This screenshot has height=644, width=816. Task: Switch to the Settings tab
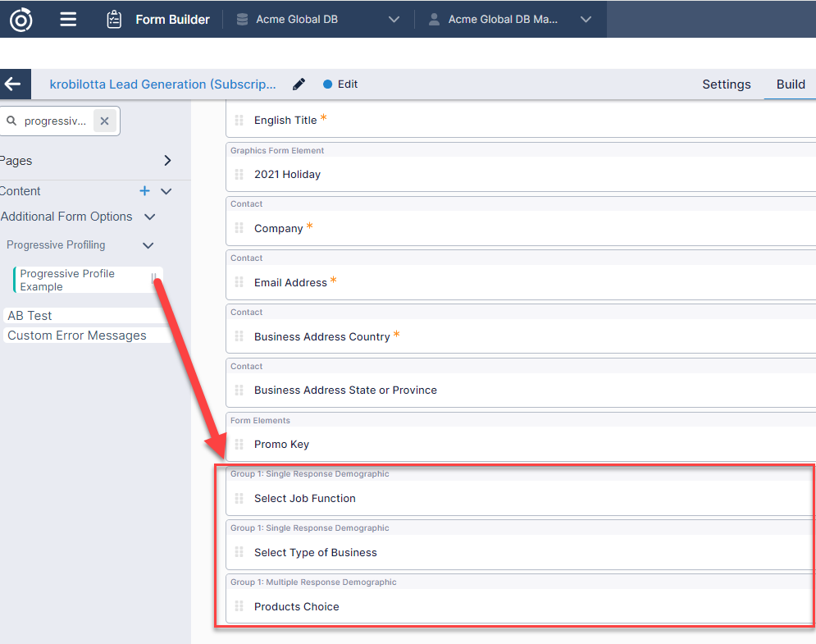click(x=726, y=84)
